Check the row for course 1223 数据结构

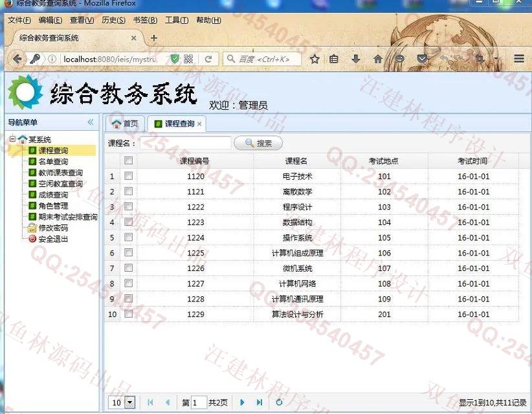[x=128, y=222]
